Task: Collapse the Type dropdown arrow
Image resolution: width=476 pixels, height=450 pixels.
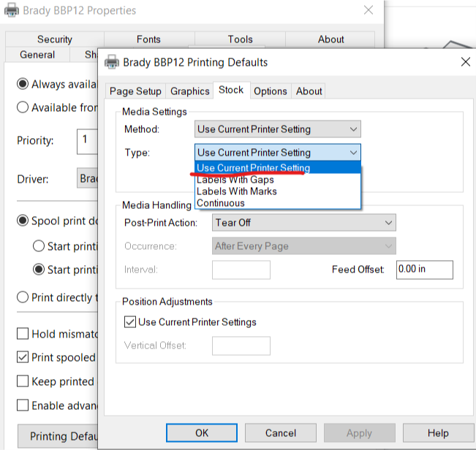Action: (353, 153)
